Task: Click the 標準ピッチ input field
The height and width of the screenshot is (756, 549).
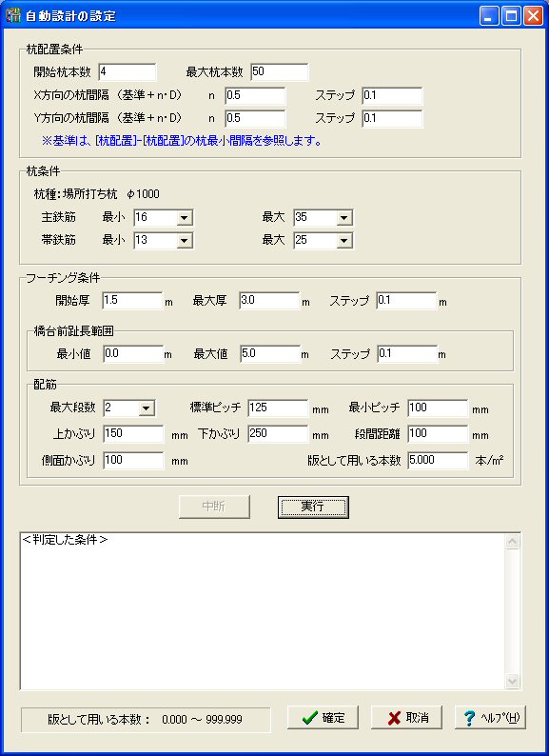Action: pyautogui.click(x=278, y=408)
